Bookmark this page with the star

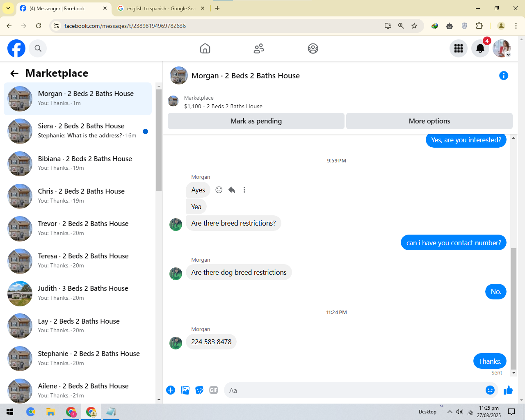[x=414, y=26]
